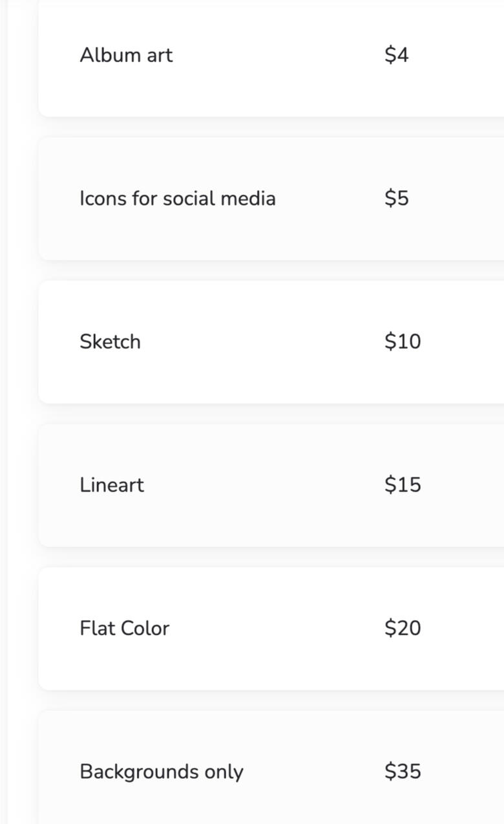Click the $10 Sketch price

pos(402,342)
